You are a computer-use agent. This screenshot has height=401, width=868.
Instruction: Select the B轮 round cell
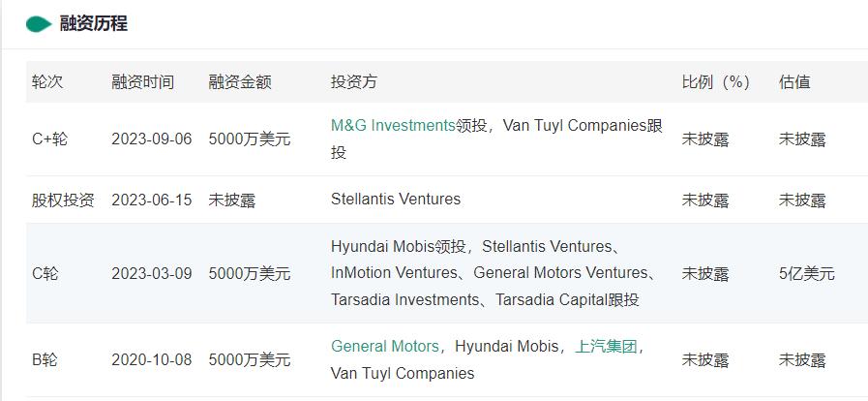(x=45, y=359)
